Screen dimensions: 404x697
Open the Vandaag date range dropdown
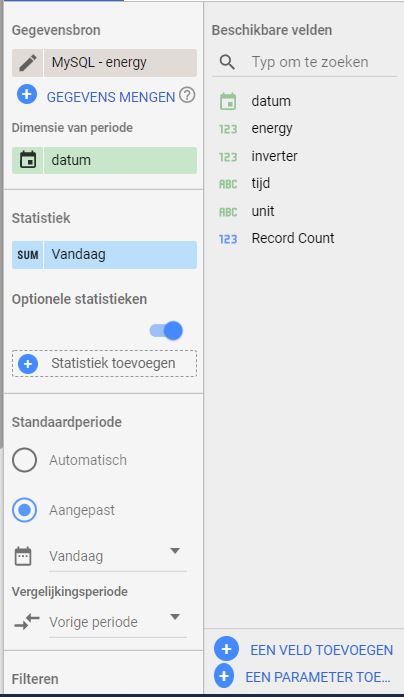pyautogui.click(x=118, y=556)
